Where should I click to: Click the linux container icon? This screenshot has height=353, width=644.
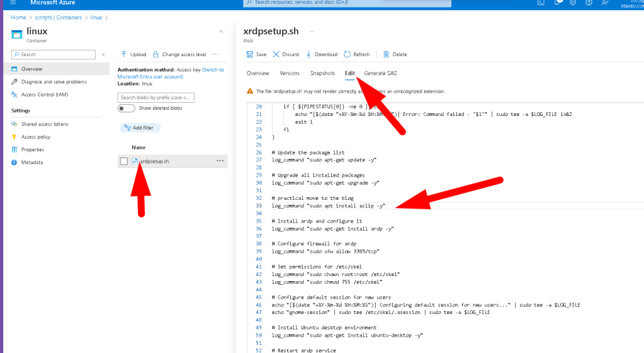point(17,35)
